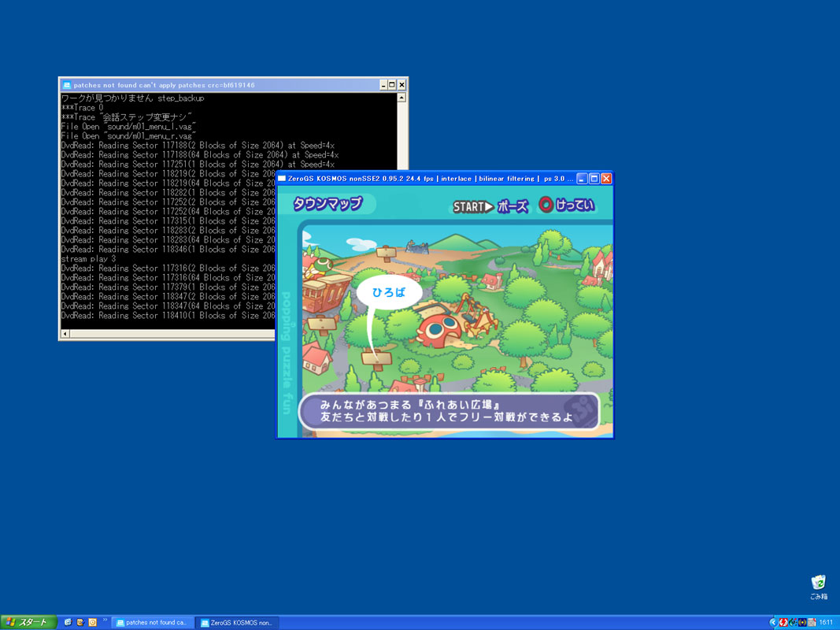The width and height of the screenshot is (840, 630).
Task: Click the 'Sector 117251(1 Blocks' console line
Action: (x=198, y=165)
